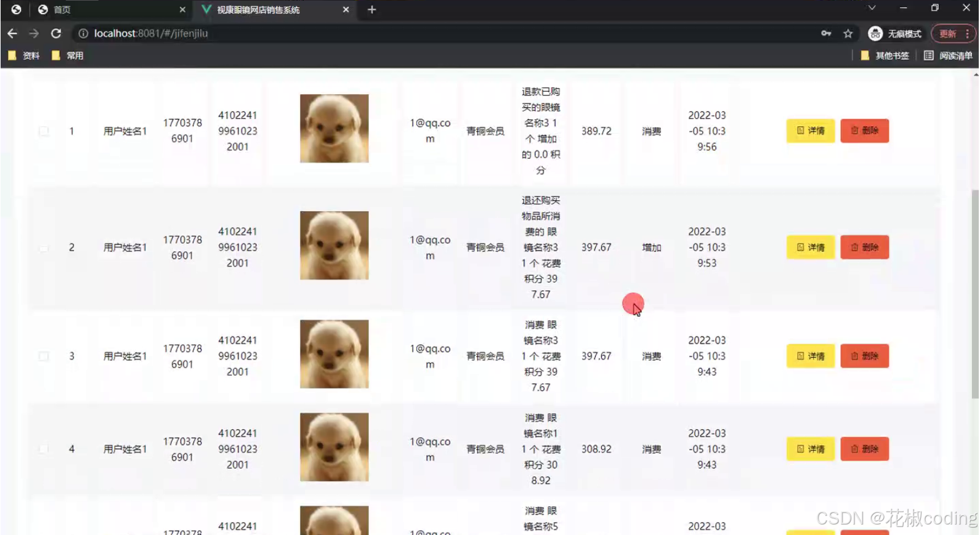The image size is (980, 535).
Task: Click points value 389.72
Action: click(596, 131)
